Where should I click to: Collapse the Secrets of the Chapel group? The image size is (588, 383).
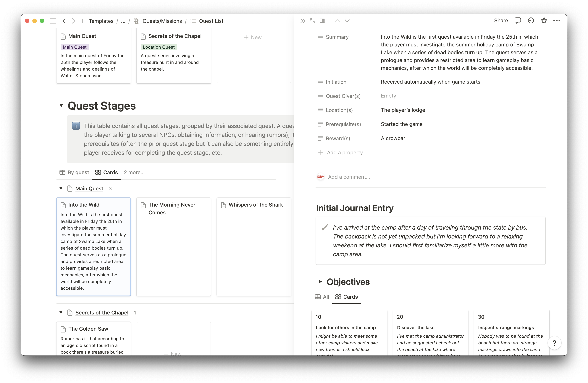(x=61, y=312)
